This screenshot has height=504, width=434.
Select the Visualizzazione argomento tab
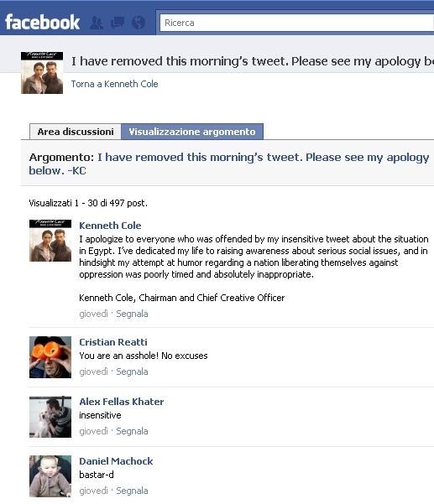192,132
